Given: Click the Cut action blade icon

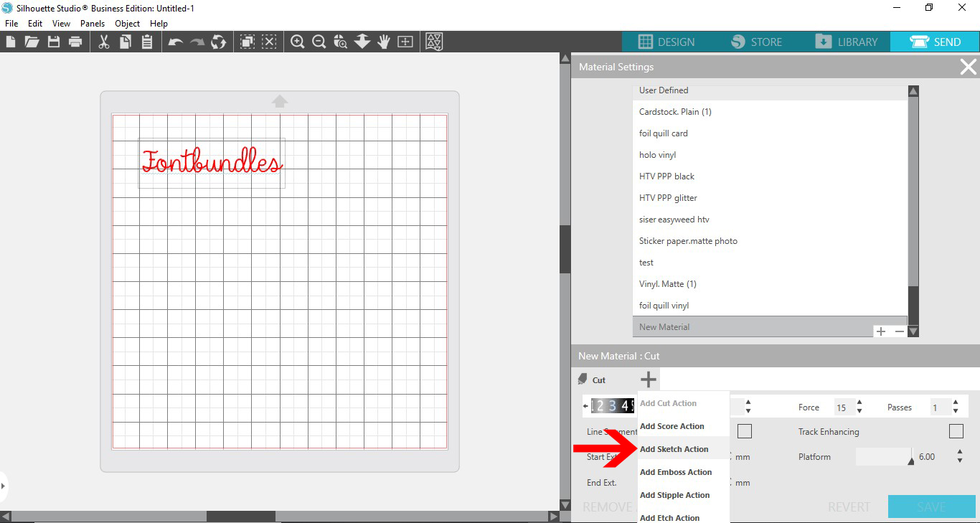Looking at the screenshot, I should 583,380.
